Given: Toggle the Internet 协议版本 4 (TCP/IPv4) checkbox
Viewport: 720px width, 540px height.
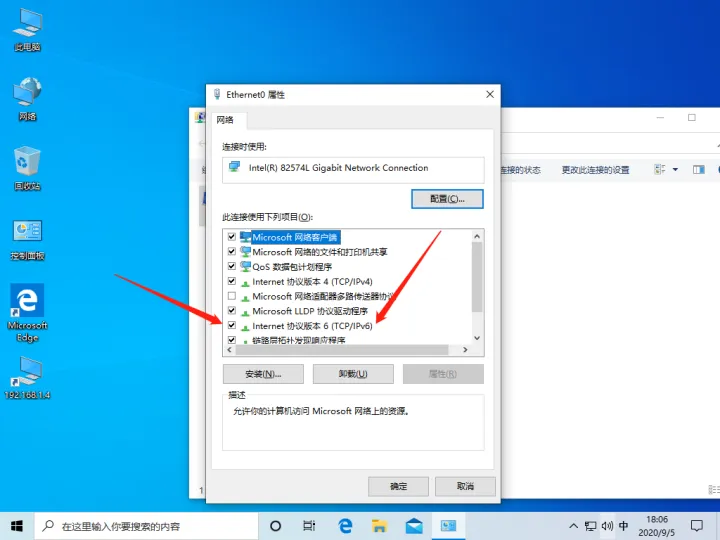Looking at the screenshot, I should [x=232, y=281].
